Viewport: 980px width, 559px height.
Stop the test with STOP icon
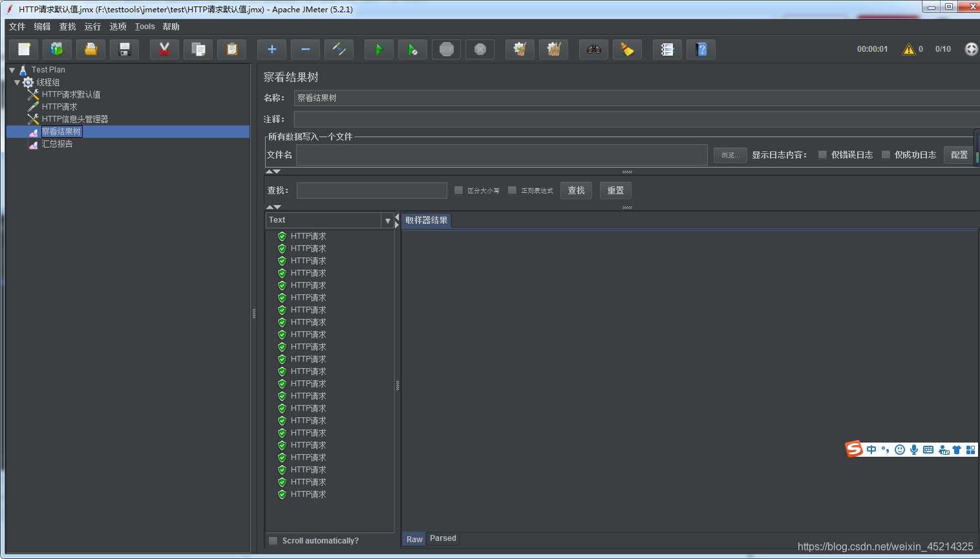[x=447, y=49]
